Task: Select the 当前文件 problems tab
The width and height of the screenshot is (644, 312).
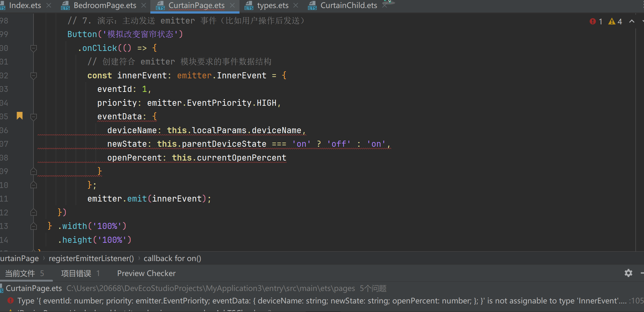Action: pyautogui.click(x=24, y=274)
